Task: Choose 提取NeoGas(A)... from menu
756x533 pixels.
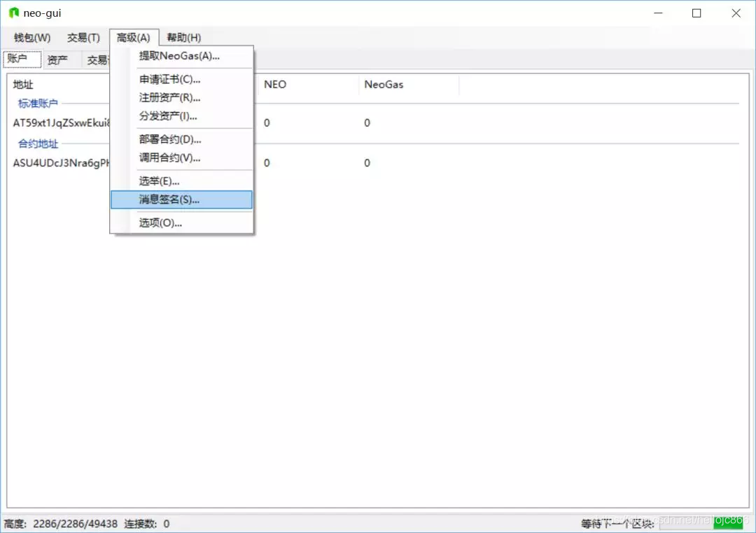Action: pos(181,56)
